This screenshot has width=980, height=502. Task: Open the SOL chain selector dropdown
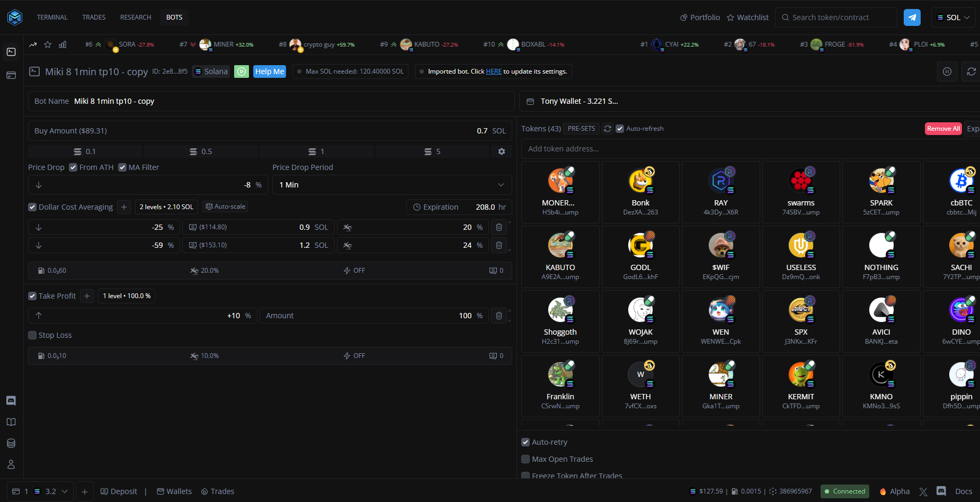coord(953,17)
